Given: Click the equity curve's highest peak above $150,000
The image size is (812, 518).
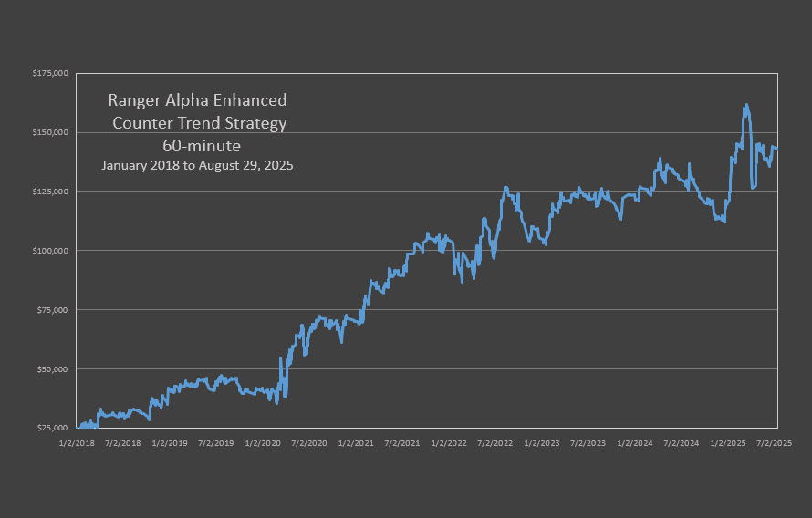Looking at the screenshot, I should (746, 106).
